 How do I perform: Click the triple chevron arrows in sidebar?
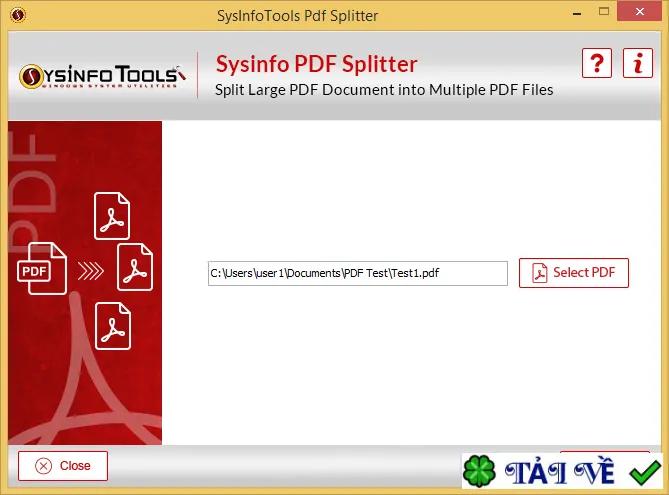91,271
